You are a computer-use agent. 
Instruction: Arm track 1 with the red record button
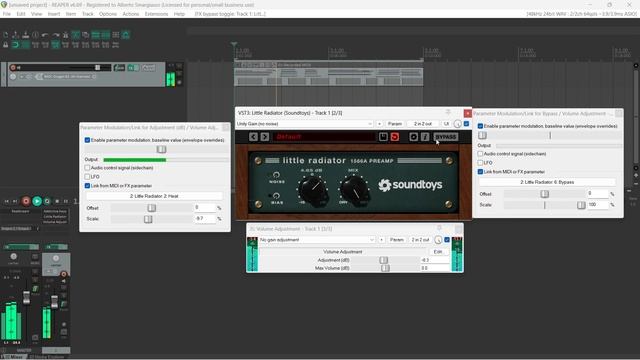tap(13, 68)
